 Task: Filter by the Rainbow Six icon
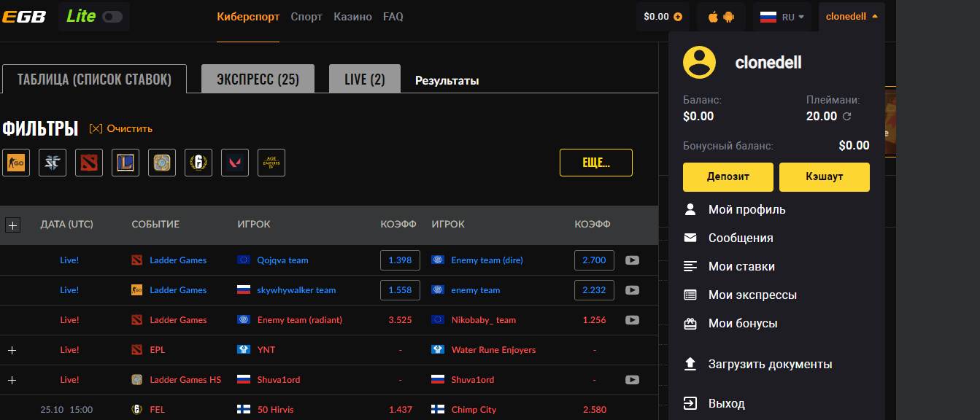click(x=198, y=163)
